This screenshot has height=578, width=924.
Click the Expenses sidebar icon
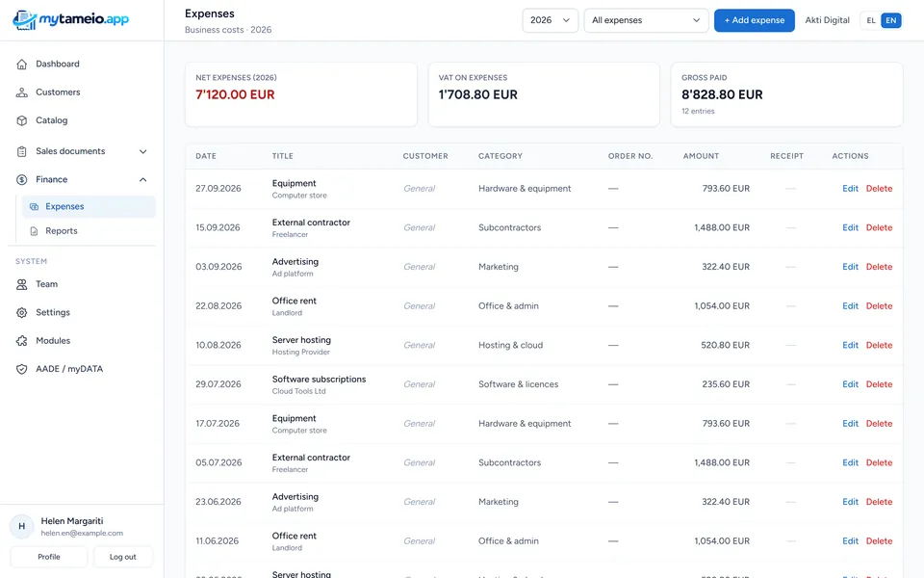click(x=35, y=206)
